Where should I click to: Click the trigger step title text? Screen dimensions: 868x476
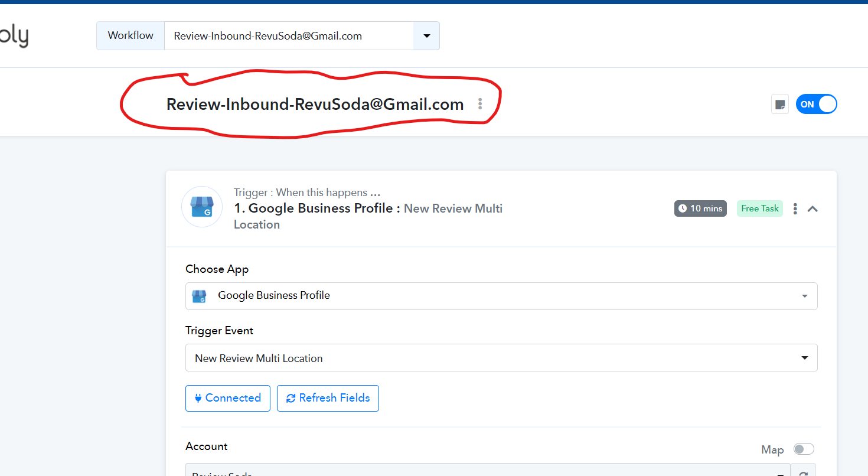[368, 216]
